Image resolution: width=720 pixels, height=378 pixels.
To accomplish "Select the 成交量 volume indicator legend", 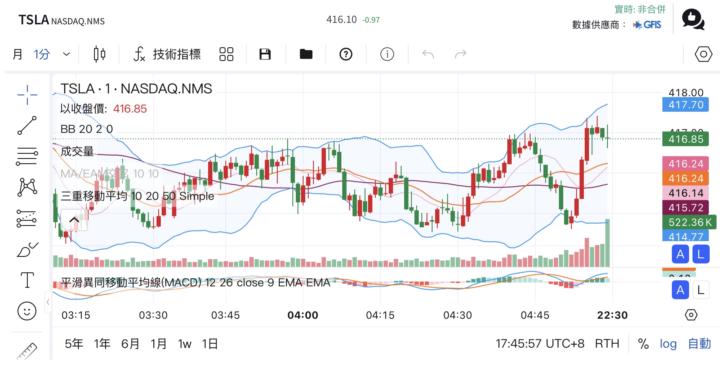I will (77, 151).
